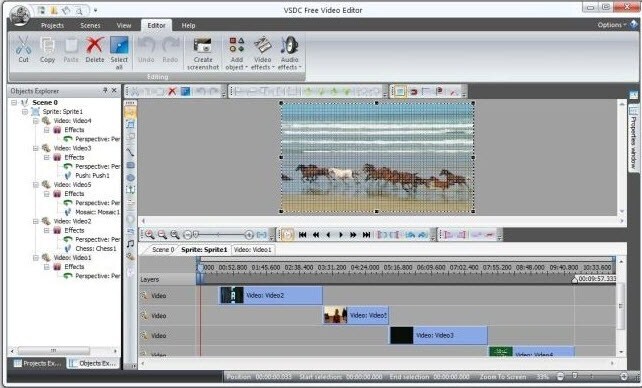642x388 pixels.
Task: Switch to the Scenes ribbon tab
Action: [x=90, y=25]
